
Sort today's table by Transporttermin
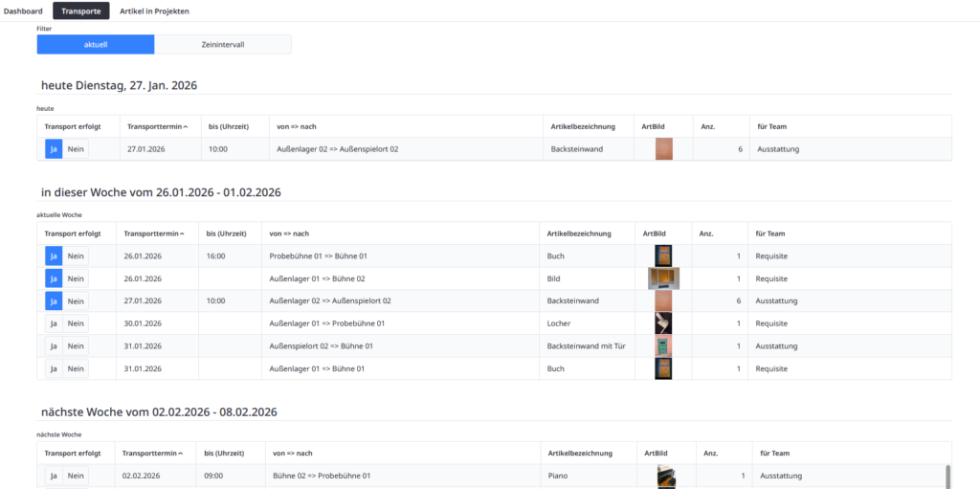pos(158,126)
